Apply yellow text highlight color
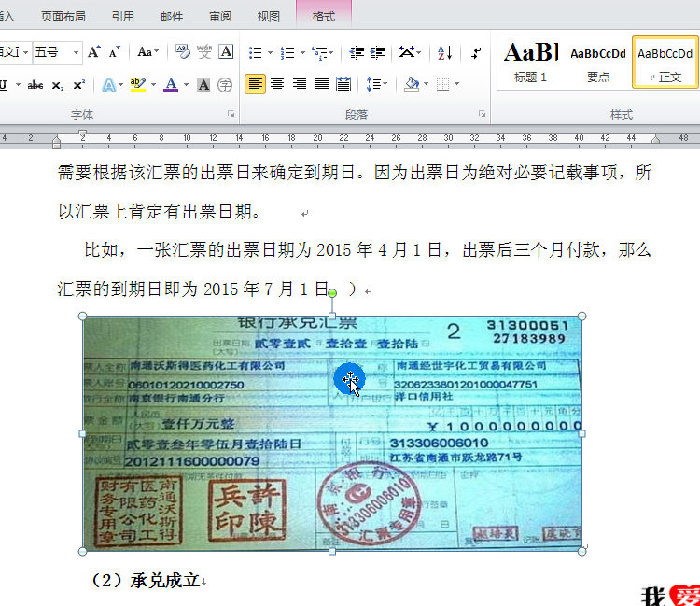 pos(138,85)
